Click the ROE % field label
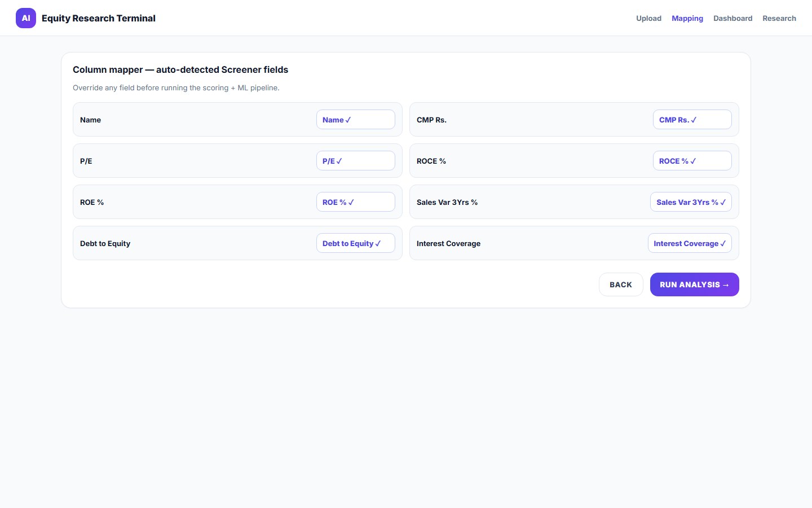 [x=92, y=202]
